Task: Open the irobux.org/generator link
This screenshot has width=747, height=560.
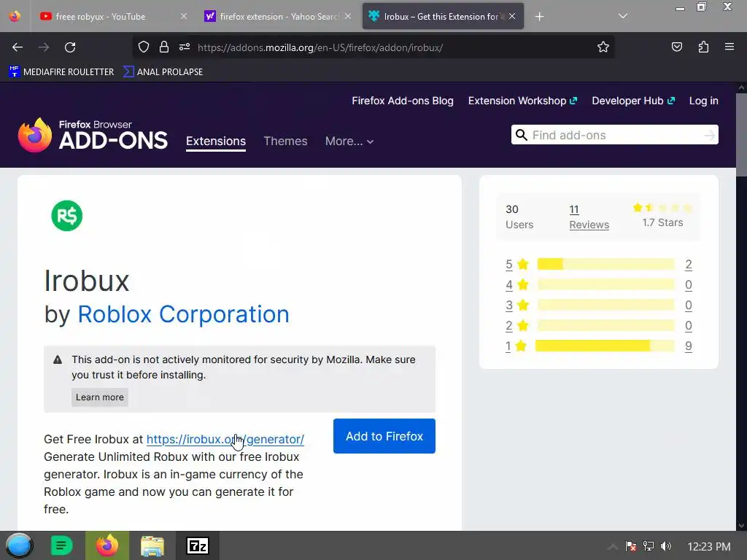Action: 225,439
